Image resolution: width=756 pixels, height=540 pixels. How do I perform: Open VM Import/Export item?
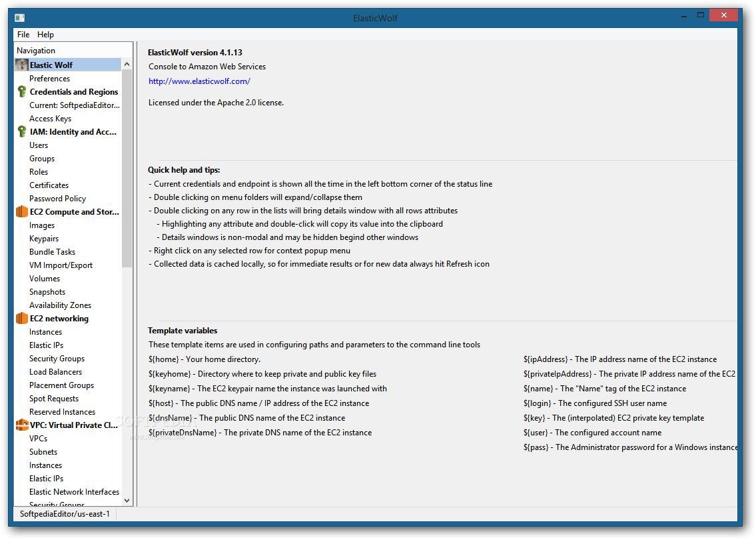[61, 265]
